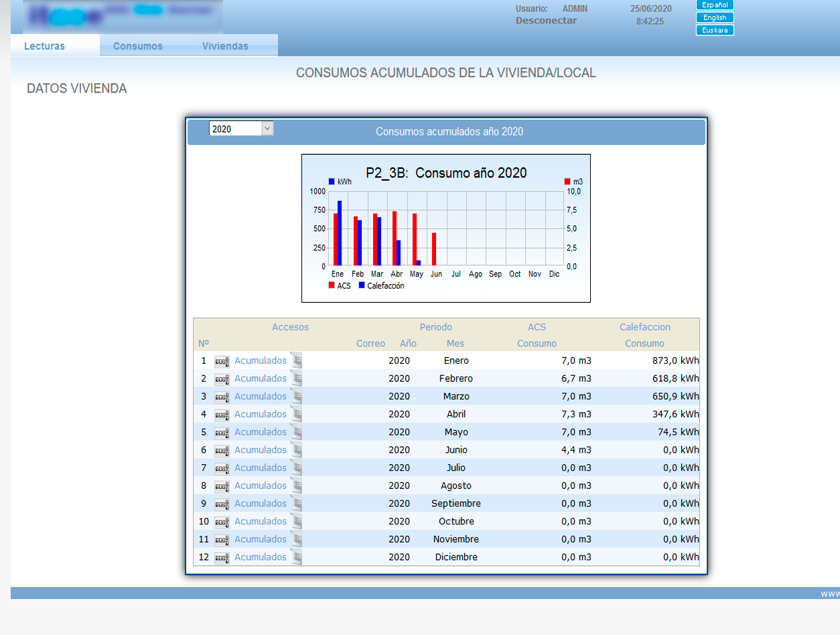Click the meter counter icon in row 3 (Marzo)
Viewport: 840px width, 635px height.
click(222, 397)
